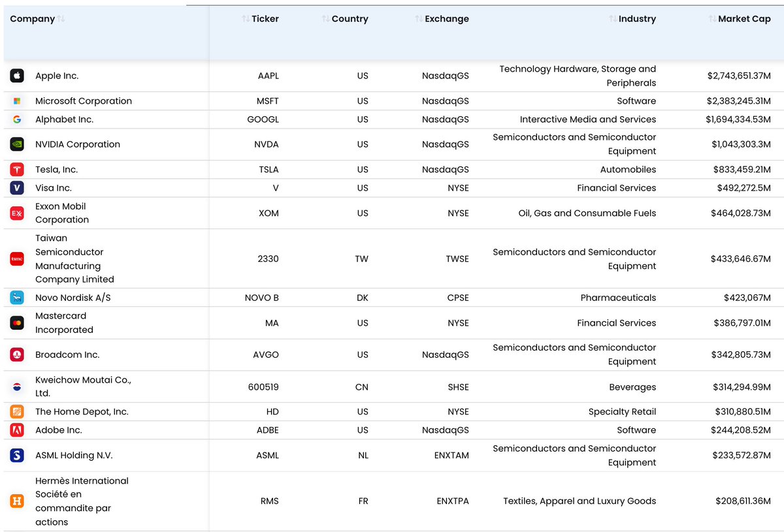Click the Broadcom Inc. logo icon
The width and height of the screenshot is (784, 532).
pos(17,355)
